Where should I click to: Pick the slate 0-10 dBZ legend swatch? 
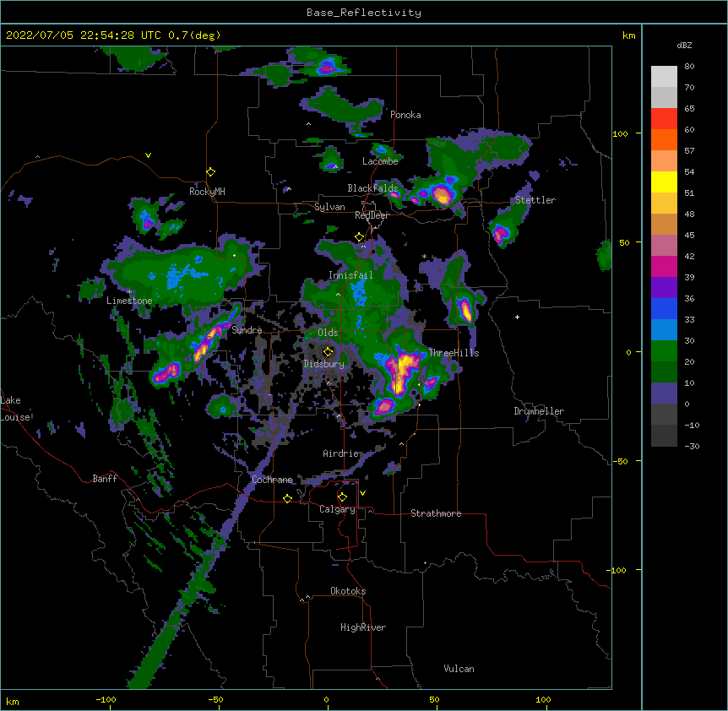(664, 393)
